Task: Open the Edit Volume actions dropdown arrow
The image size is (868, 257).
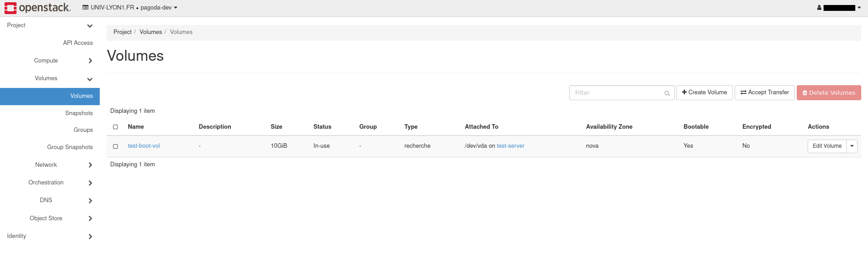Action: point(852,146)
